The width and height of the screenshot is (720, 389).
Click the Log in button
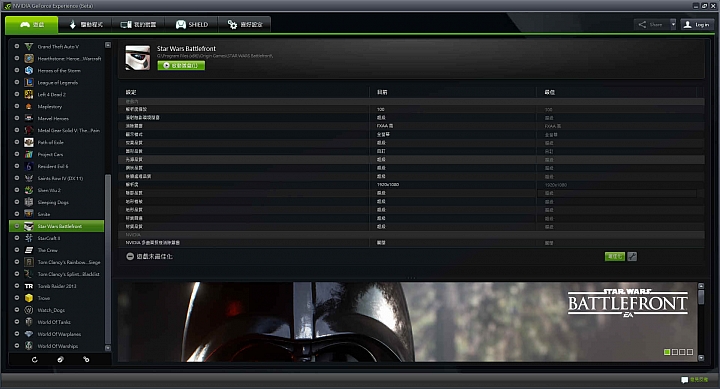[697, 24]
